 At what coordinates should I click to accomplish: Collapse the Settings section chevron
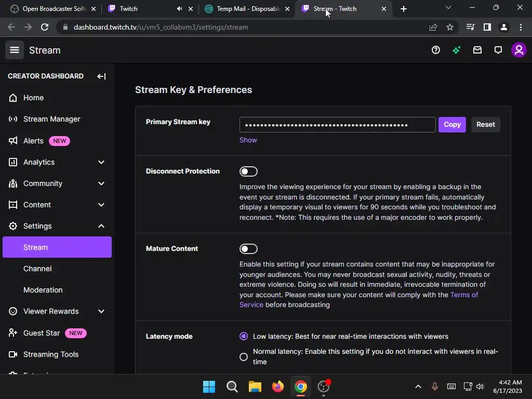(x=101, y=226)
